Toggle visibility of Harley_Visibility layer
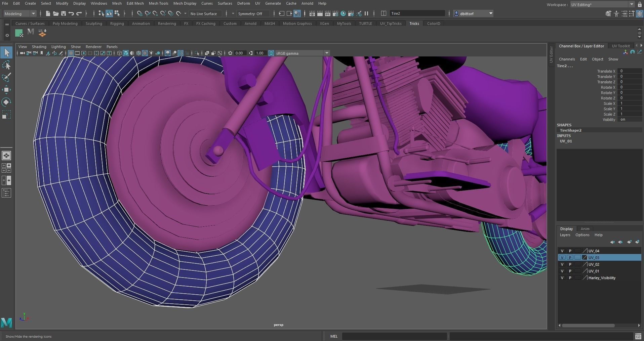Viewport: 644px width, 341px height. pyautogui.click(x=562, y=278)
